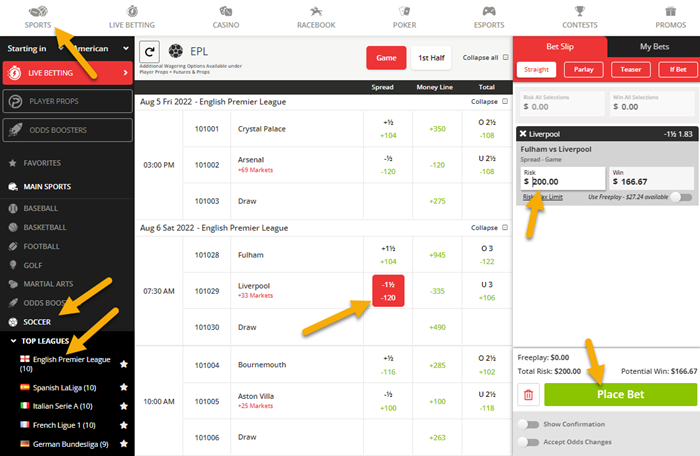700x456 pixels.
Task: Select Bournemouth O 2½ +102 total
Action: point(487,365)
